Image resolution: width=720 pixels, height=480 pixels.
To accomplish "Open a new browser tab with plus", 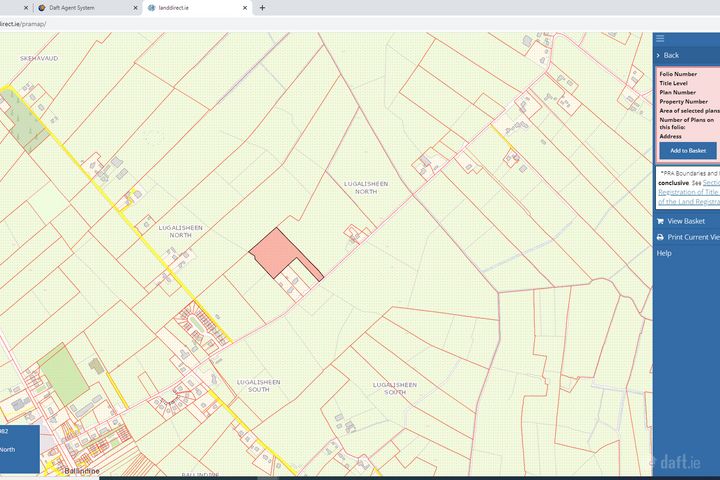I will click(x=262, y=7).
